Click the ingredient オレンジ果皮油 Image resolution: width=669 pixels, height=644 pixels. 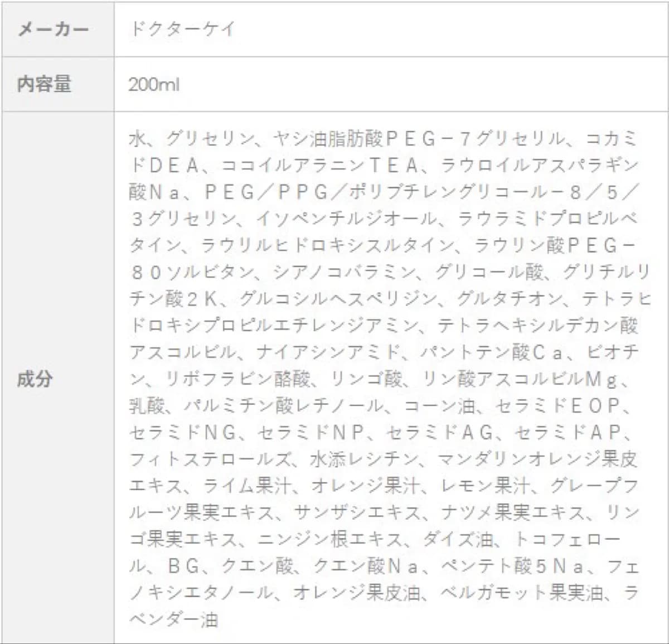pos(356,593)
